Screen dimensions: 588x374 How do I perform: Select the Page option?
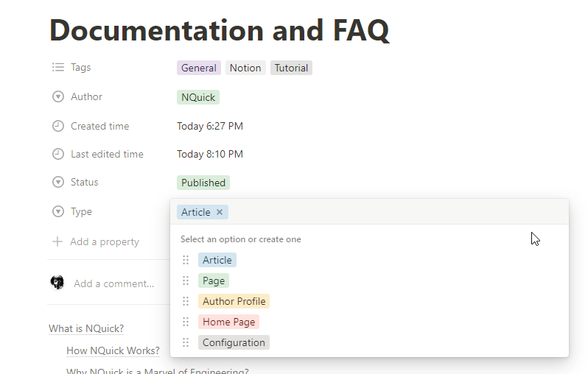pyautogui.click(x=214, y=280)
